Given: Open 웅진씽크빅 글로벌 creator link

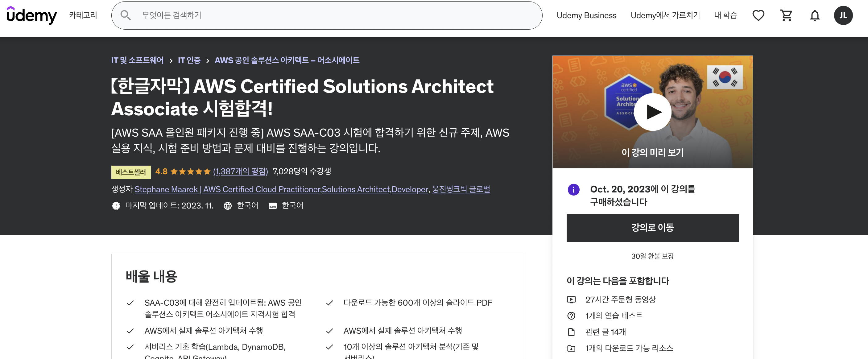Looking at the screenshot, I should pos(461,189).
